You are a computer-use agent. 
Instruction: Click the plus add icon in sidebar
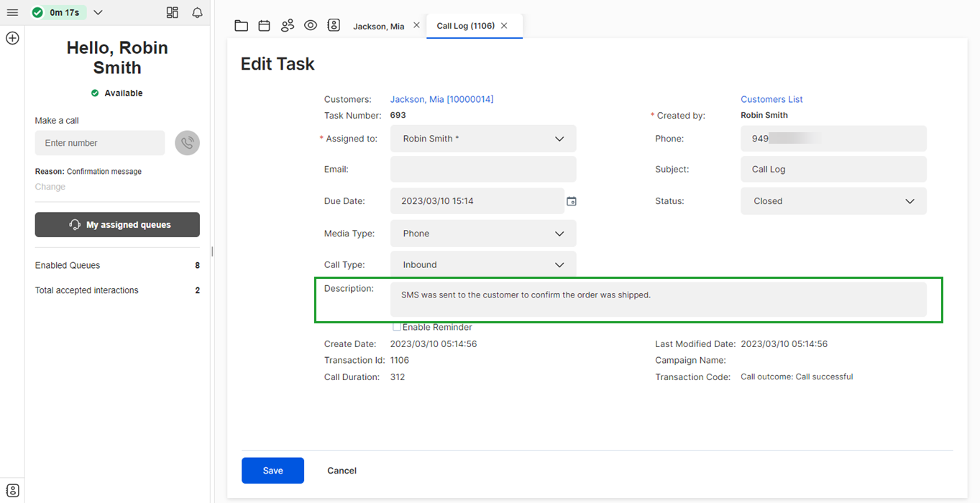tap(12, 38)
